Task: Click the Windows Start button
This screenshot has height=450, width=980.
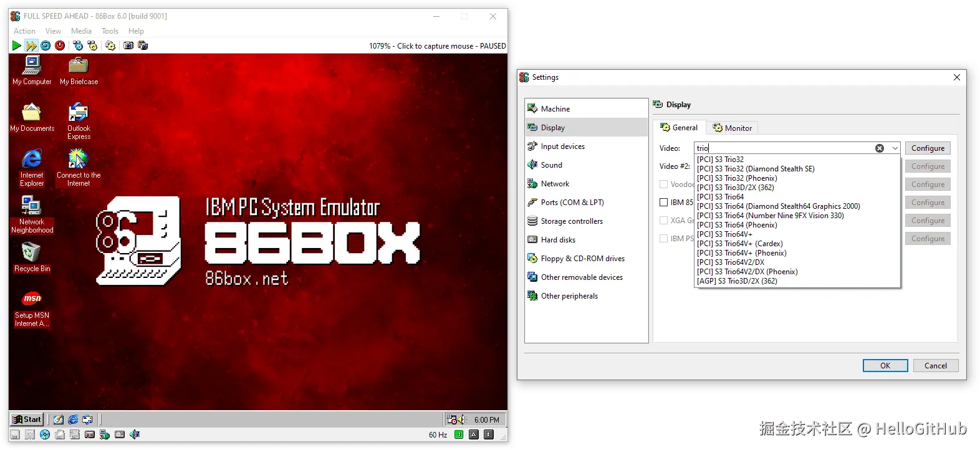Action: click(x=27, y=419)
